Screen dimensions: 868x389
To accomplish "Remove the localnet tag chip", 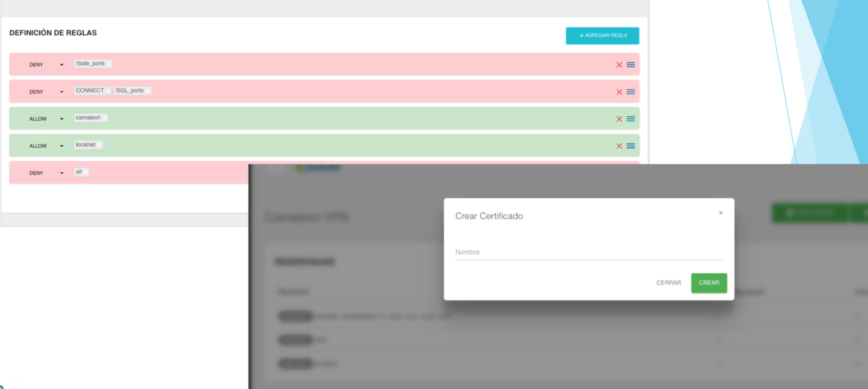I will [99, 145].
